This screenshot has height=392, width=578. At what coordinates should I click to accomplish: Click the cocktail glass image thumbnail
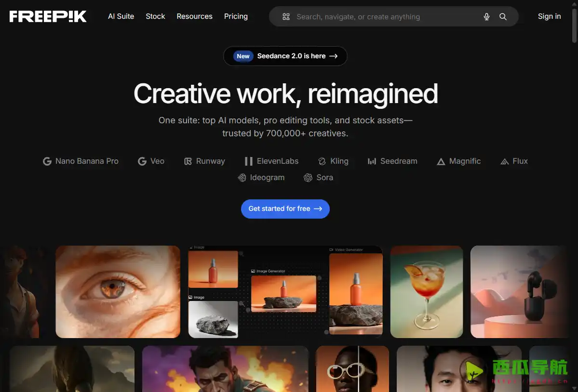point(427,292)
